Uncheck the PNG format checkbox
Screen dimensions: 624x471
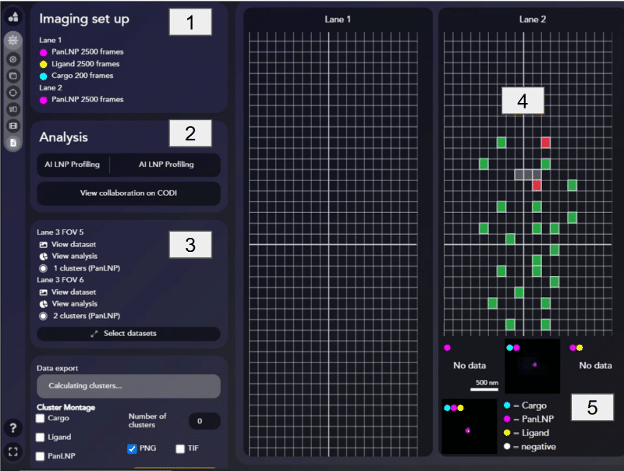(x=132, y=449)
